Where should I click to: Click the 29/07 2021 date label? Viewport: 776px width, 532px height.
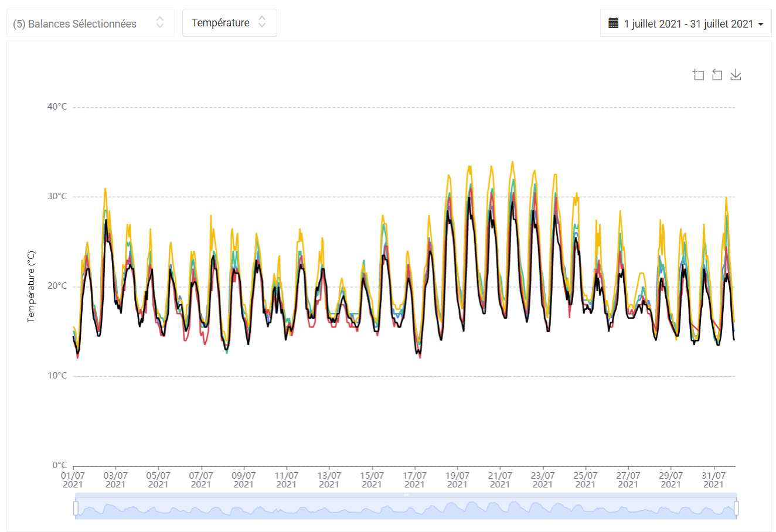click(671, 480)
